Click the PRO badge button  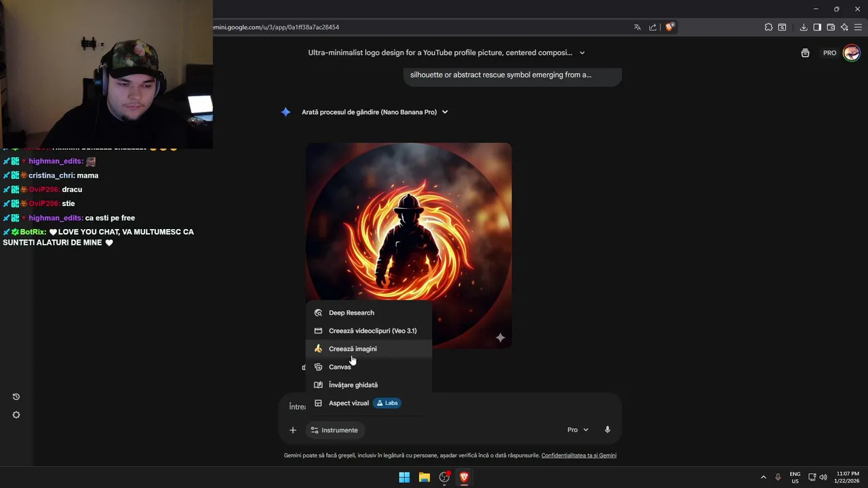point(829,53)
